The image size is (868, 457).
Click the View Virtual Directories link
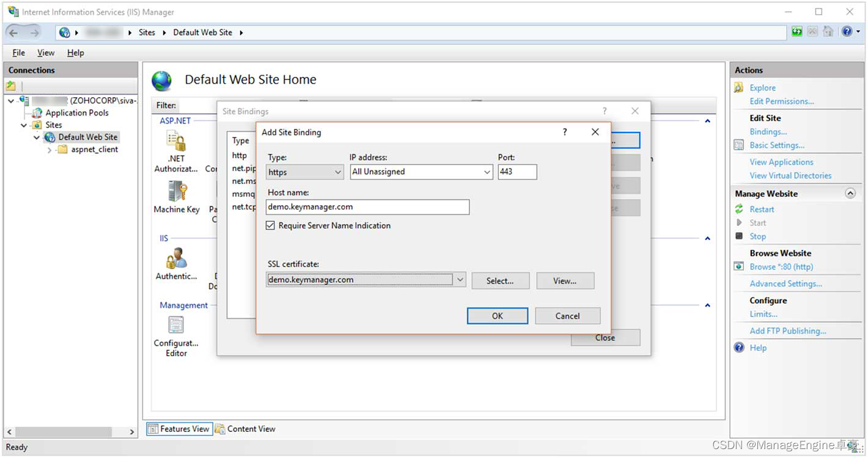click(791, 175)
